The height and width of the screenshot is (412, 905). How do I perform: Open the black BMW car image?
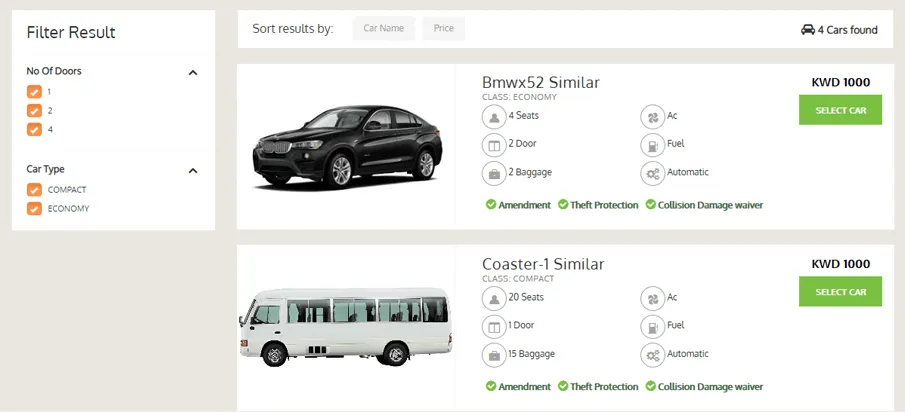[x=347, y=147]
